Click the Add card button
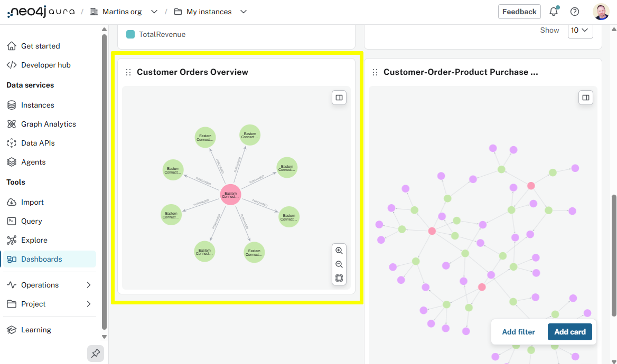This screenshot has width=617, height=364. 569,331
